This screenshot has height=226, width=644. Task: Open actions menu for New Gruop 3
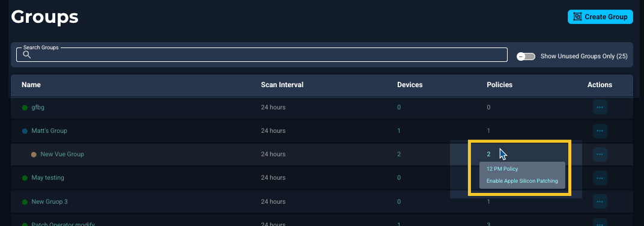600,202
